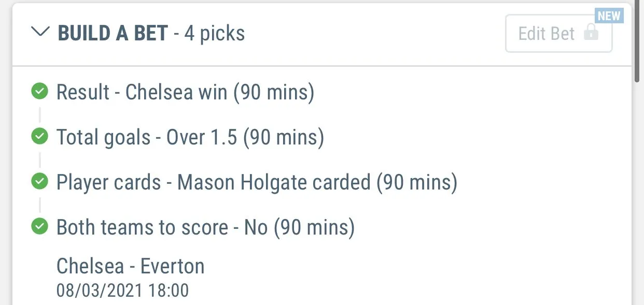Viewport: 644px width, 305px height.
Task: Click connector line below Player cards check
Action: click(39, 205)
